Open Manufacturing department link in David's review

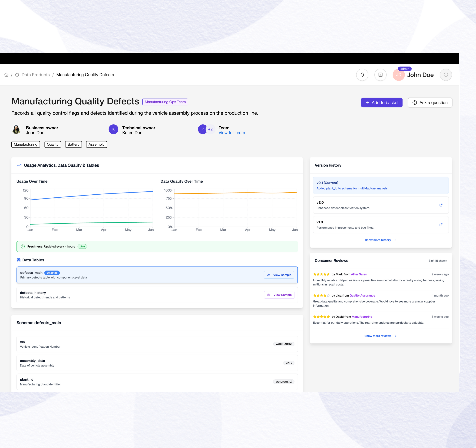362,317
